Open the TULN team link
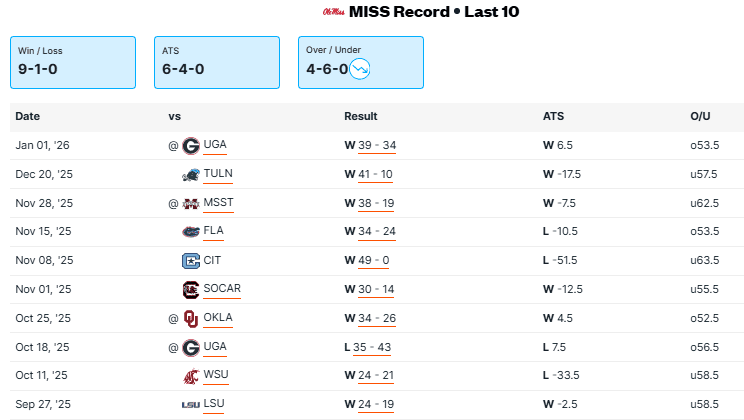Image resolution: width=744 pixels, height=420 pixels. point(218,174)
